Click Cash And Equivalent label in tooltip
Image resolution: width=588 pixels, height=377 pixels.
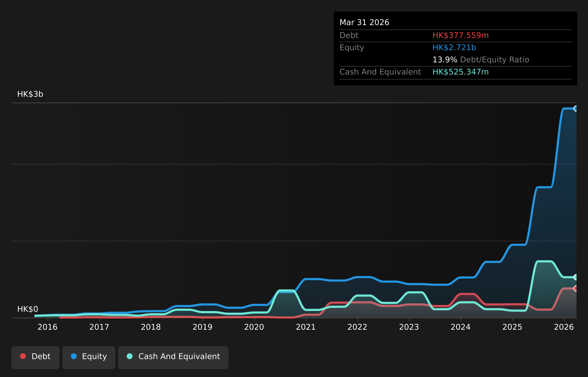pos(380,72)
